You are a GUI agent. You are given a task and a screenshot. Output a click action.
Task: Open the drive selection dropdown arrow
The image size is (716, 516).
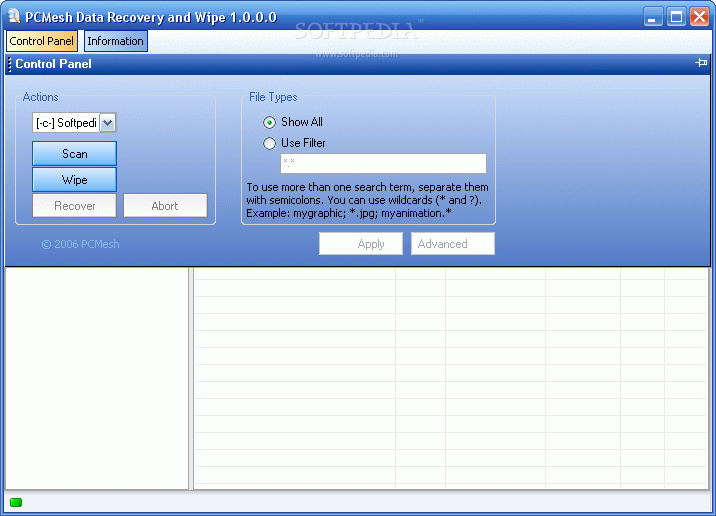pyautogui.click(x=107, y=123)
